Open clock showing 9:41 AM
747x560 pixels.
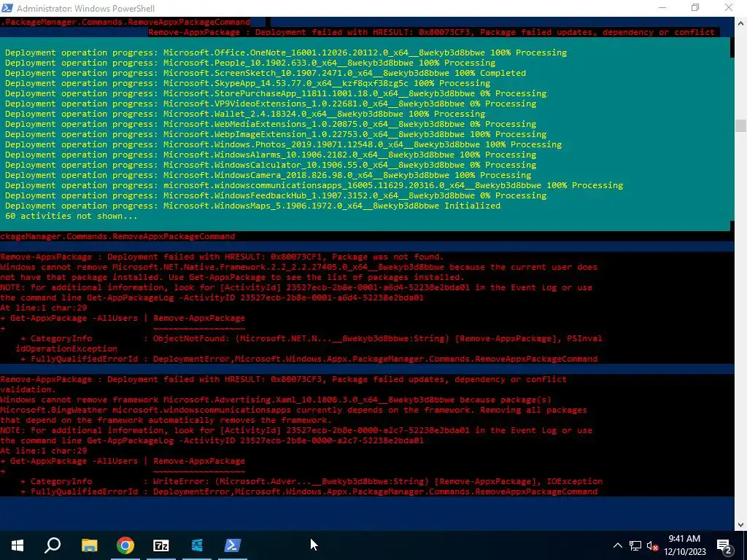pos(684,545)
